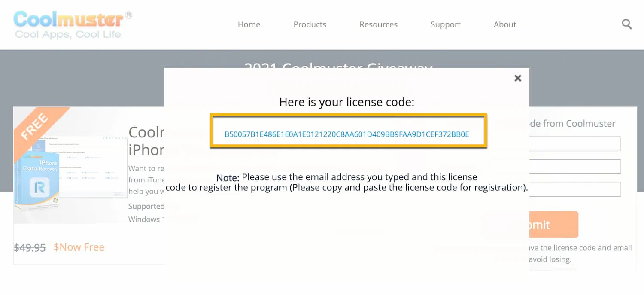Select the bottom input field in form
This screenshot has height=295, width=644.
pos(575,189)
